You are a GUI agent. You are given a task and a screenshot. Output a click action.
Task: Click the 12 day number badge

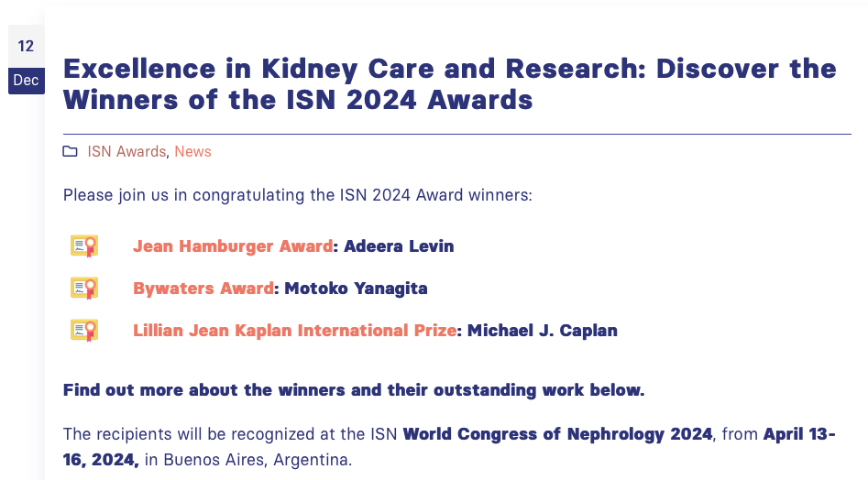pos(26,46)
